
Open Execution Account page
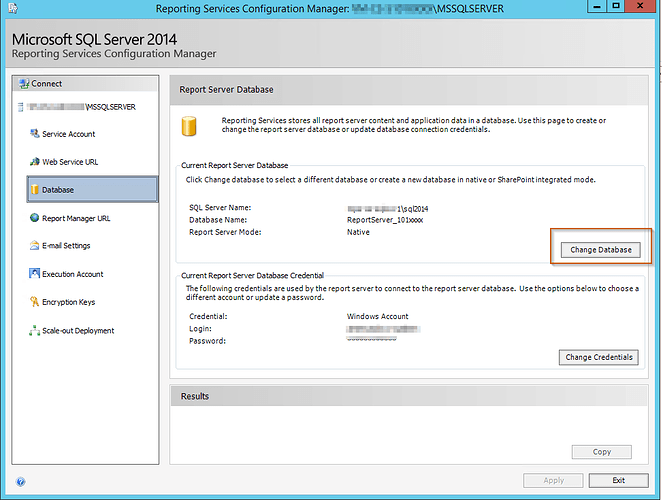pyautogui.click(x=73, y=274)
